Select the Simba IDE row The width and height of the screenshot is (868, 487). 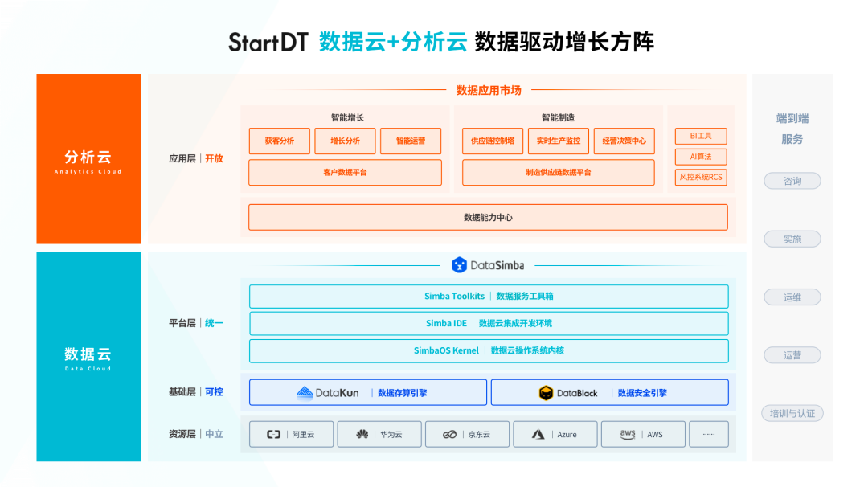489,324
